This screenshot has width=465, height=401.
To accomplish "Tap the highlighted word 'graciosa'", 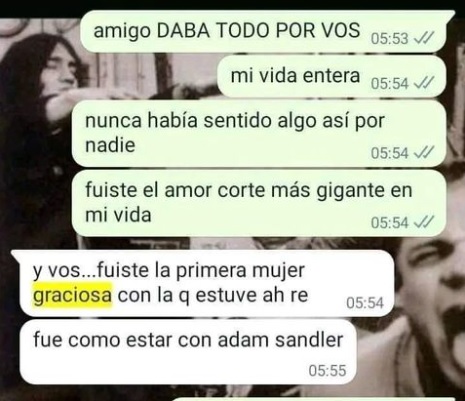I will pyautogui.click(x=72, y=295).
